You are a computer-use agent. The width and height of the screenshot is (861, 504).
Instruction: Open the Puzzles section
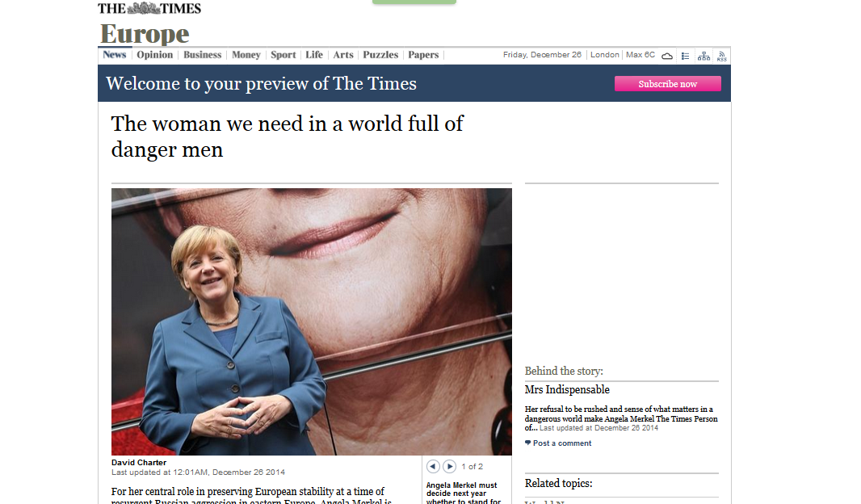[380, 55]
